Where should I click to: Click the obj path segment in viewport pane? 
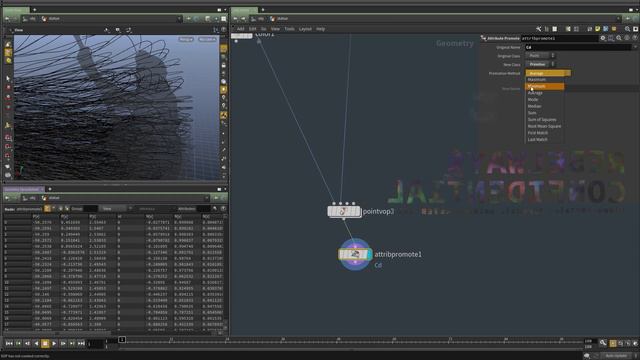29,19
